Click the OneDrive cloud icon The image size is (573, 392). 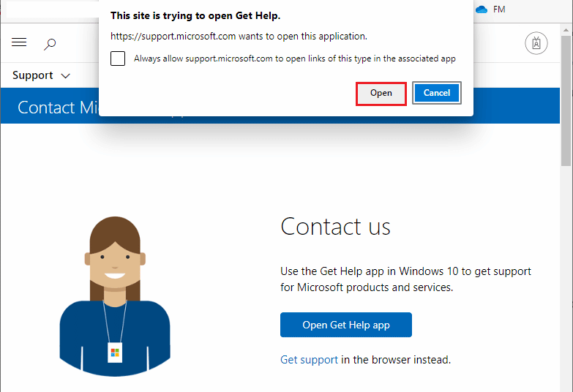click(x=482, y=9)
